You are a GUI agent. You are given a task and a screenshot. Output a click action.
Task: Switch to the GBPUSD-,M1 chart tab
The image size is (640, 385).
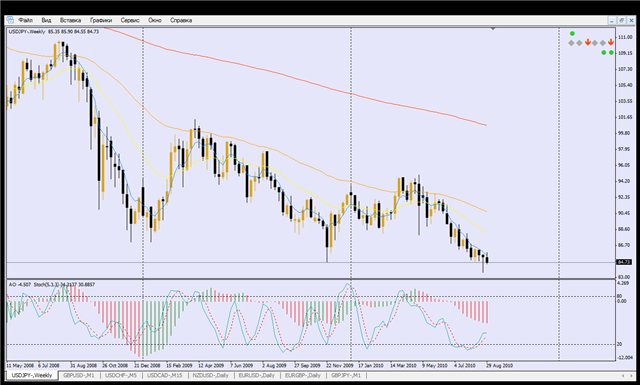point(79,375)
